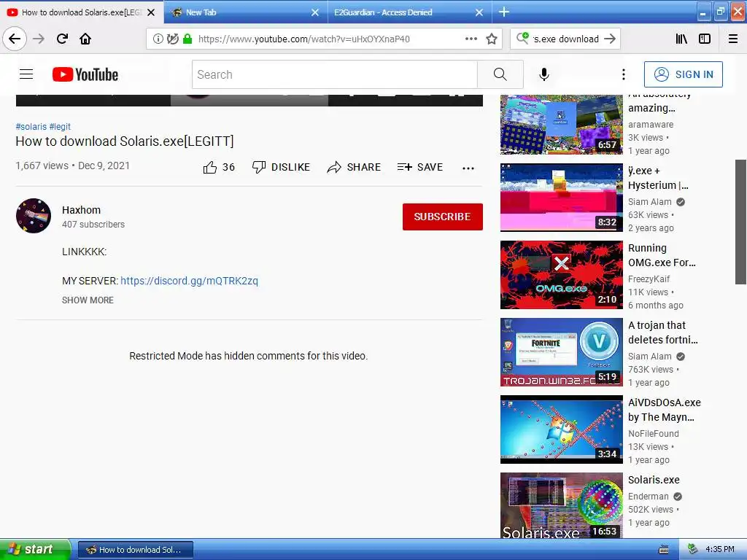This screenshot has height=560, width=747.
Task: Close the New Tab tab
Action: tap(315, 12)
